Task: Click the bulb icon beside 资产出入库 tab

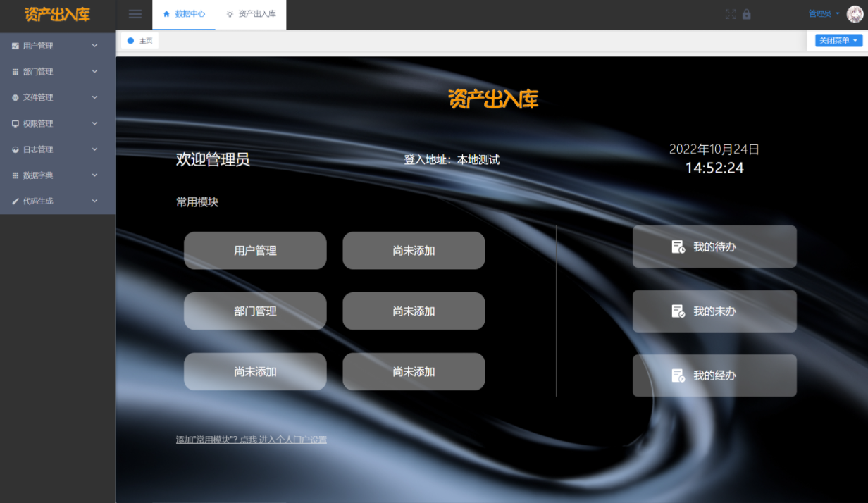Action: click(x=230, y=14)
